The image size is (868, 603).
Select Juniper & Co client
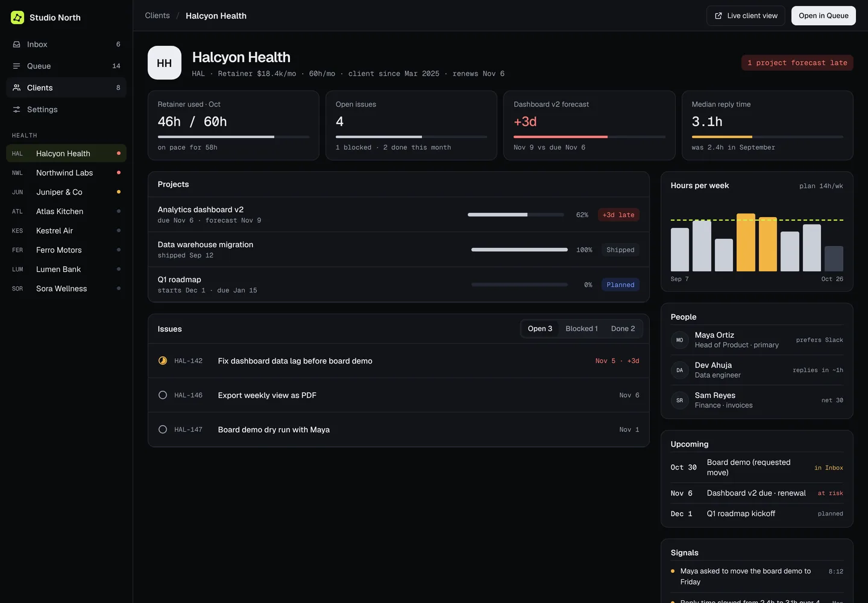pyautogui.click(x=66, y=192)
